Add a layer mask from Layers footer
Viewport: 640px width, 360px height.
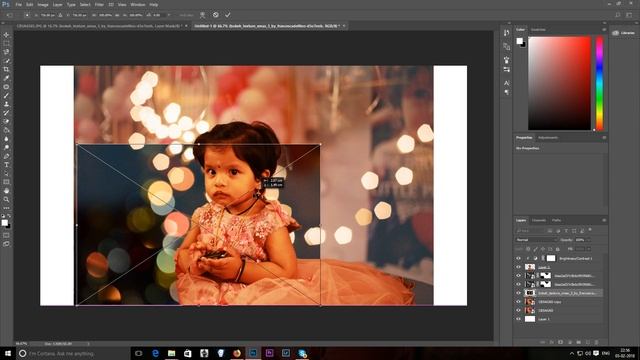tap(560, 342)
